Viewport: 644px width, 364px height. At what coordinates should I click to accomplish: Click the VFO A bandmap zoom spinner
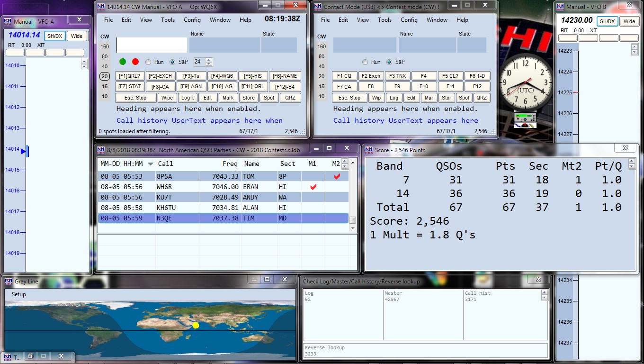[84, 64]
